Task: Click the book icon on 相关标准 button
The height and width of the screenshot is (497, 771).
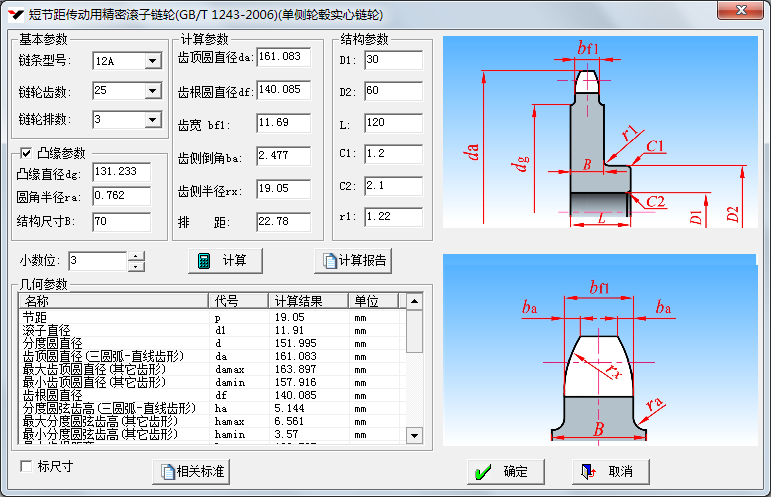Action: tap(164, 471)
